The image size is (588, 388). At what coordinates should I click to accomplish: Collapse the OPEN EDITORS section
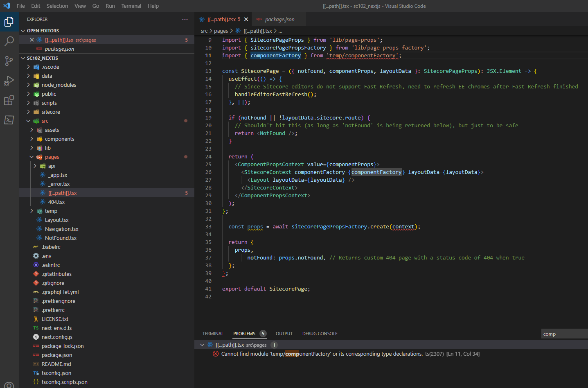[106, 31]
